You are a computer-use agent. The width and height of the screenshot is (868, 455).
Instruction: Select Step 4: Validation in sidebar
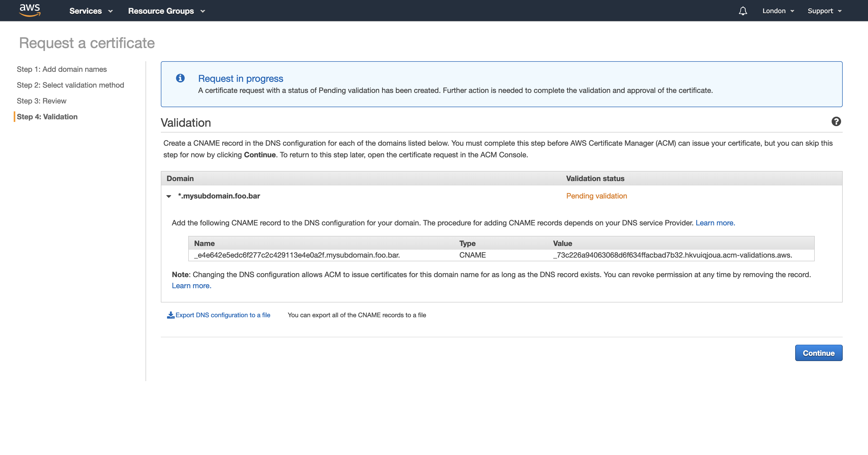[47, 117]
